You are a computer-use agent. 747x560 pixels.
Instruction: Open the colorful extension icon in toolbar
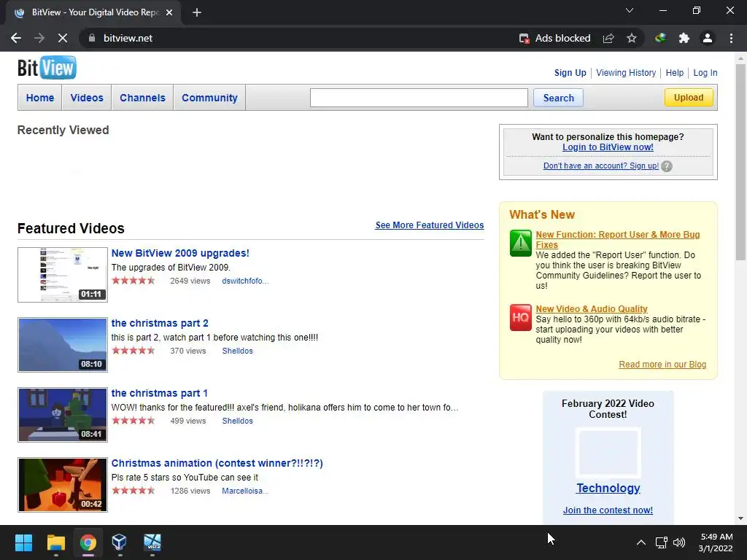point(660,38)
